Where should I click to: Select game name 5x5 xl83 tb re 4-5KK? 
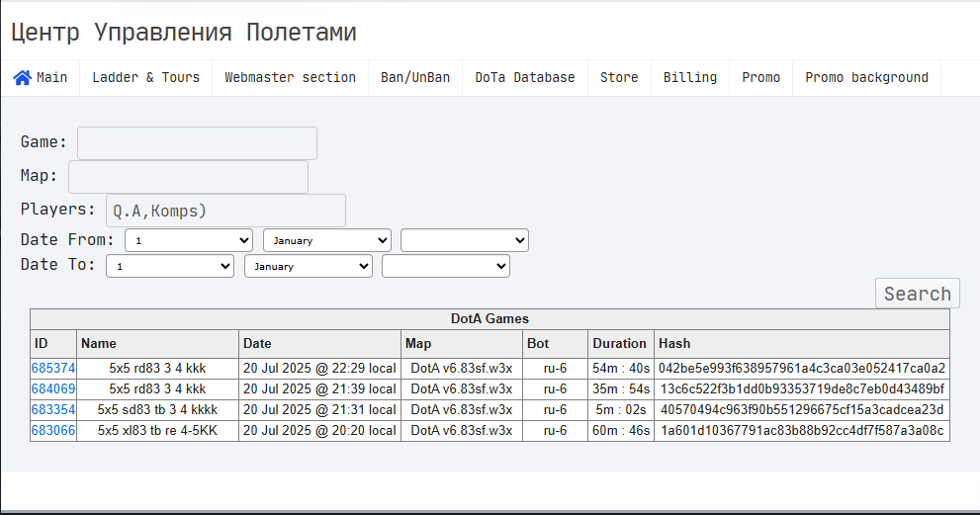pyautogui.click(x=157, y=430)
